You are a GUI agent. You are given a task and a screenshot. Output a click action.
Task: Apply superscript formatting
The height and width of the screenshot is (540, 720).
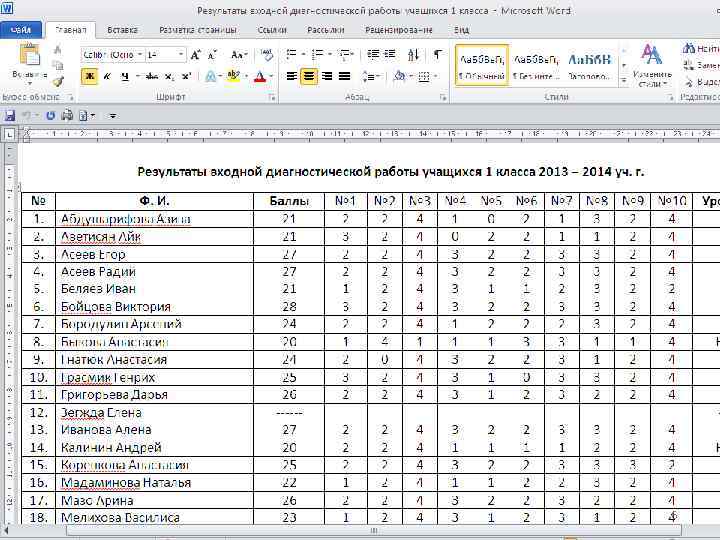pos(186,76)
